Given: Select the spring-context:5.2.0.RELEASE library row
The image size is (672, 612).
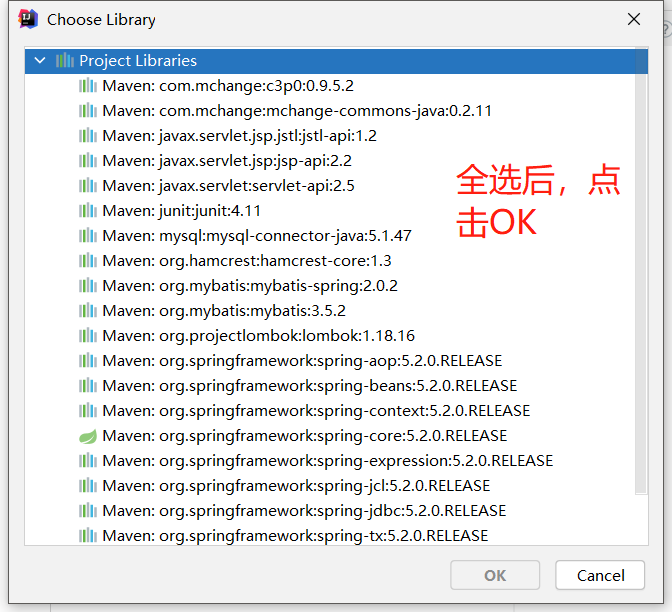Looking at the screenshot, I should pyautogui.click(x=316, y=411).
